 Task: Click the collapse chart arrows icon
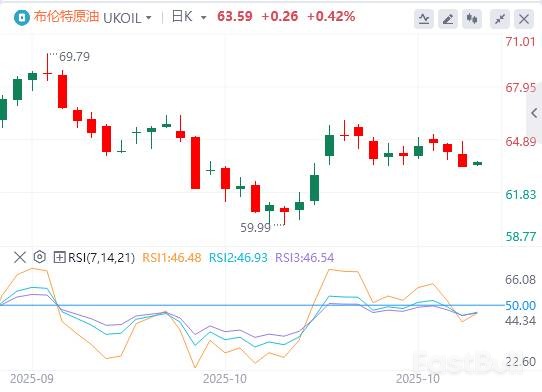point(500,19)
